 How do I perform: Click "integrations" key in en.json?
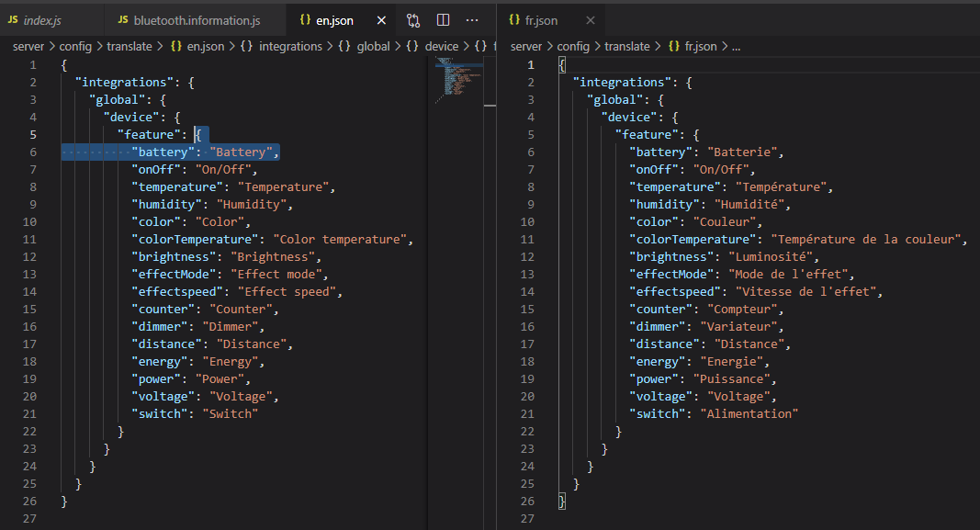click(x=124, y=83)
